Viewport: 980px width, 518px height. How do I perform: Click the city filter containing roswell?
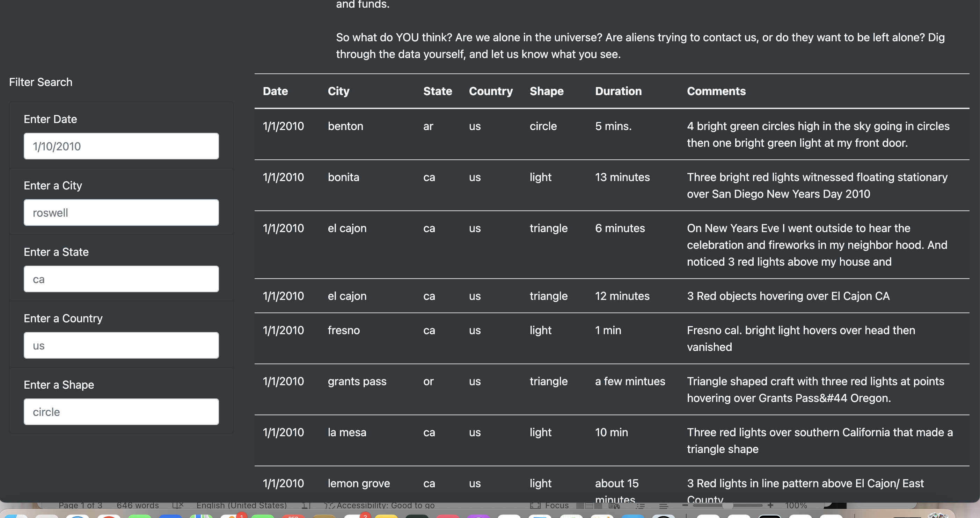click(x=121, y=213)
